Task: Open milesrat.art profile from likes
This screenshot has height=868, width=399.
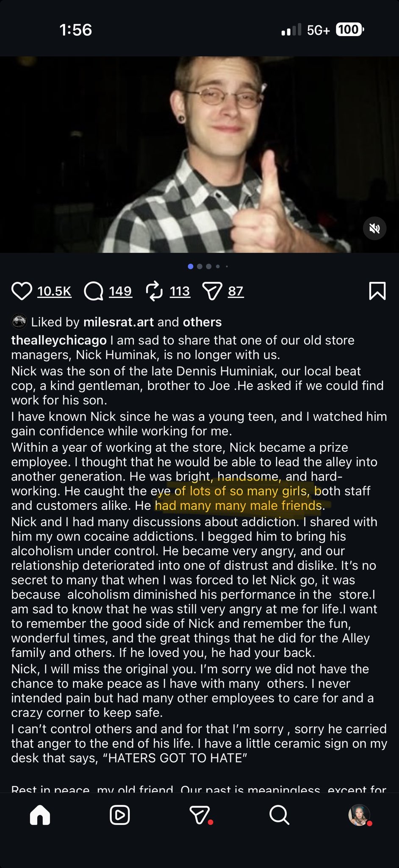Action: point(119,322)
